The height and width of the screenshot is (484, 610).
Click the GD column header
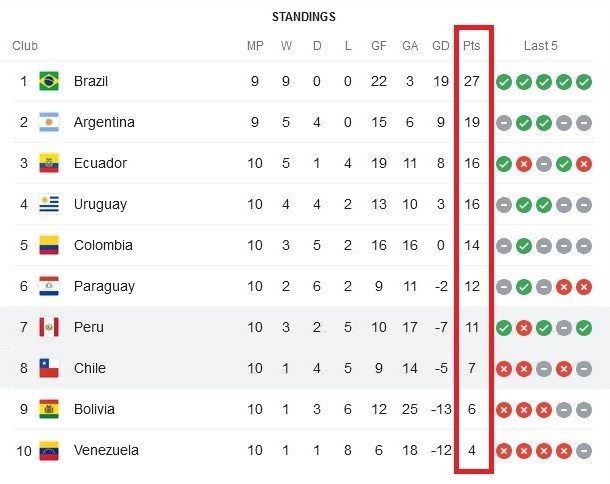pos(440,46)
